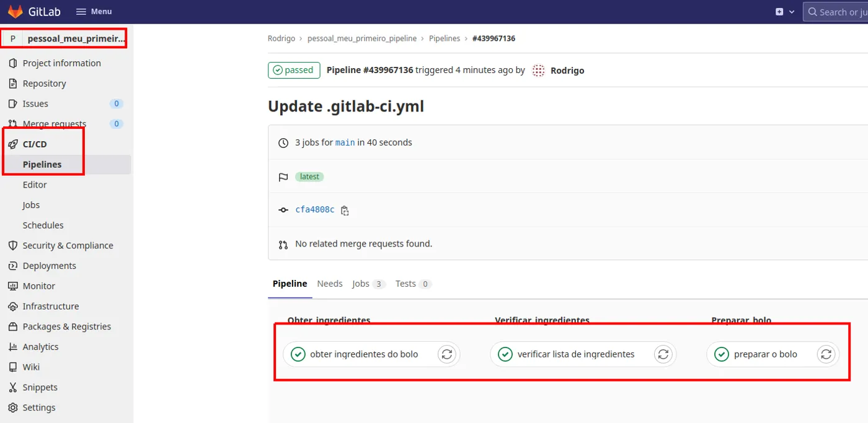Click the Packages & Registries icon
The height and width of the screenshot is (423, 868).
click(12, 326)
